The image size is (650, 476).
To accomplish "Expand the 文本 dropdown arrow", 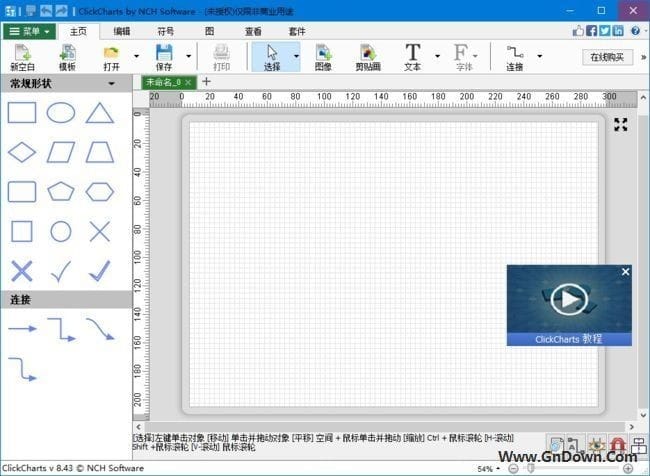I will (x=437, y=56).
